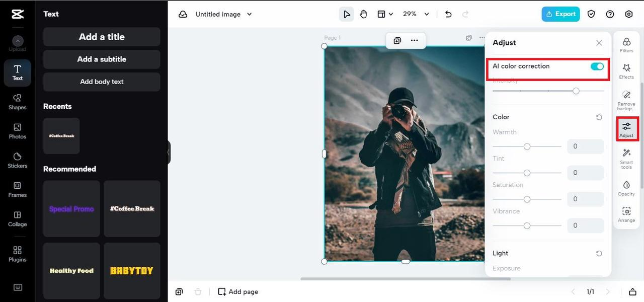This screenshot has height=302, width=644.
Task: Click the pages overview icon at bottom left
Action: coord(179,292)
